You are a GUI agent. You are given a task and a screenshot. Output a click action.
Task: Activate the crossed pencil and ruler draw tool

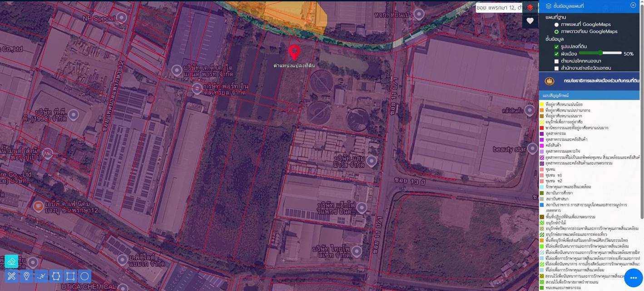[x=12, y=276]
